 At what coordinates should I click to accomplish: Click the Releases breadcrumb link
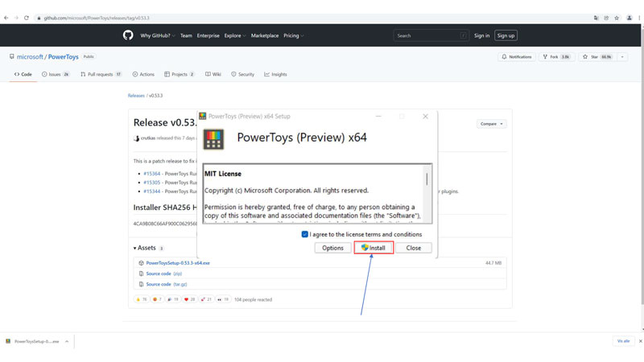(136, 96)
